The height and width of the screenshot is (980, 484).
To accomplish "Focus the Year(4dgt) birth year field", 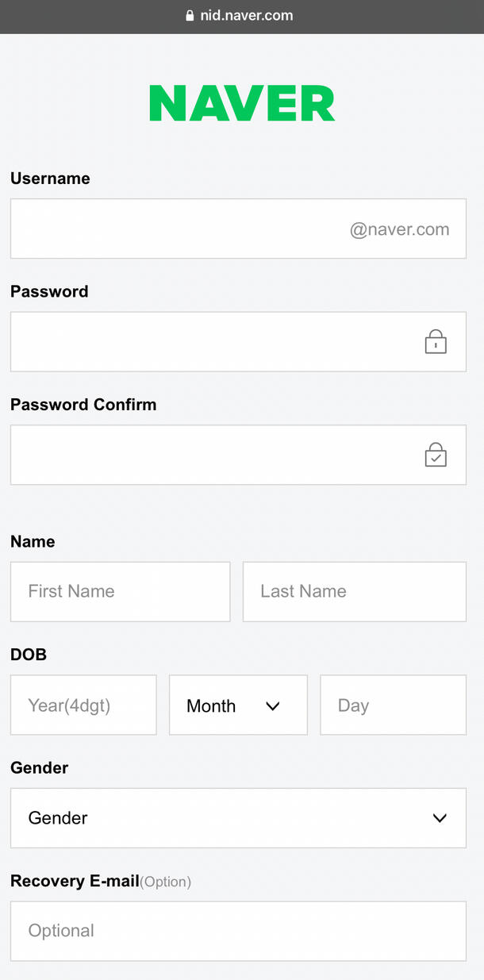I will (83, 705).
